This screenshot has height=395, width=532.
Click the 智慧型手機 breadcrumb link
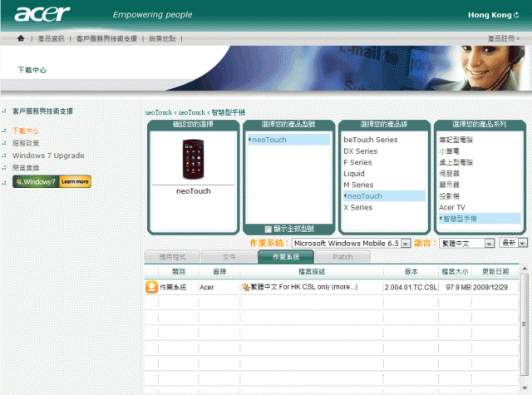pos(228,112)
